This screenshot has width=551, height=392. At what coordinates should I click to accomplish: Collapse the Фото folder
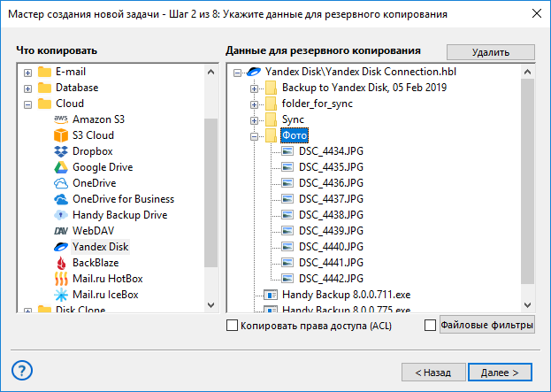pos(256,135)
